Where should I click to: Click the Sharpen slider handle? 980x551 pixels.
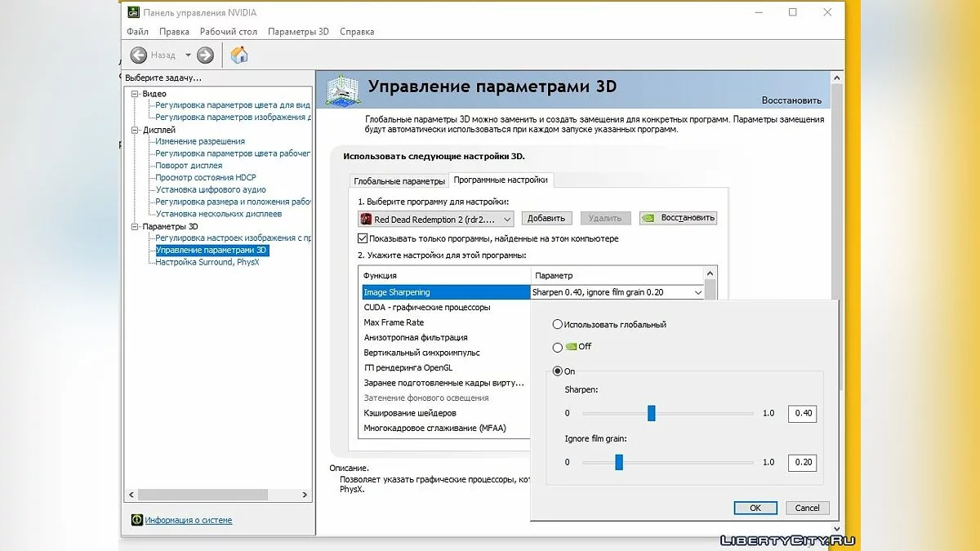[652, 413]
